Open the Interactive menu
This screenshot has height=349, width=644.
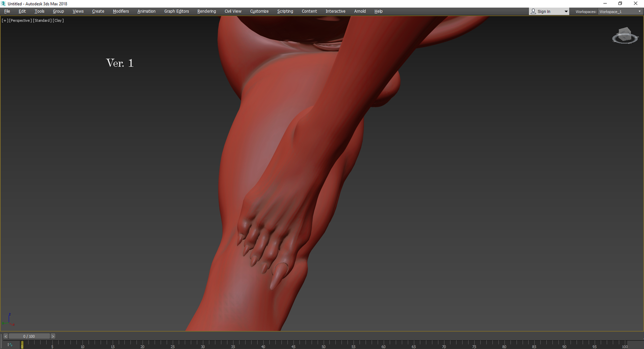click(x=336, y=11)
